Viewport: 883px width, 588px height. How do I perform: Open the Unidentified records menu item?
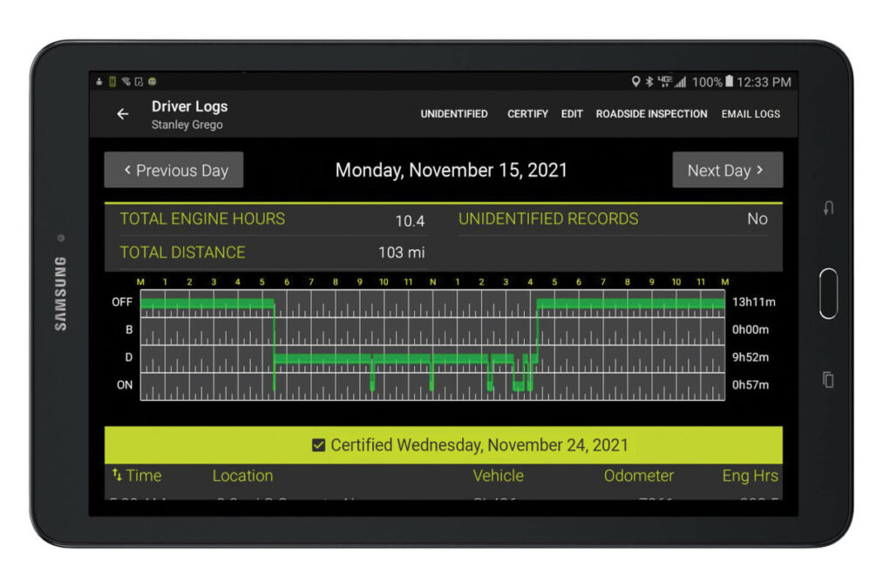(x=454, y=114)
